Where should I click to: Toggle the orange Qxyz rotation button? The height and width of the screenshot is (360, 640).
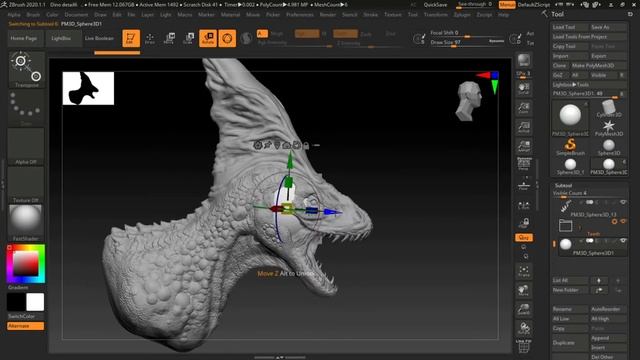(x=524, y=237)
